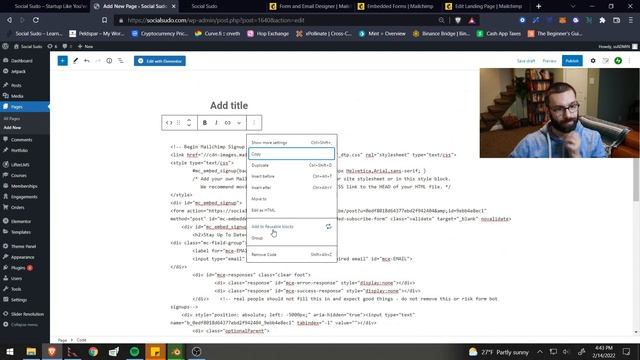Open a new browser tab
The height and width of the screenshot is (360, 640).
tap(538, 6)
